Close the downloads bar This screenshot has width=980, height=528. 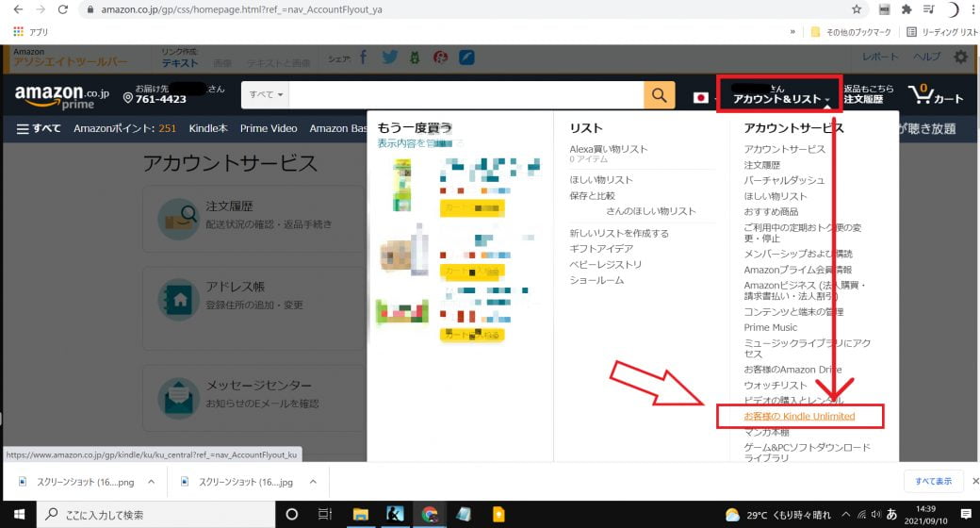coord(975,481)
